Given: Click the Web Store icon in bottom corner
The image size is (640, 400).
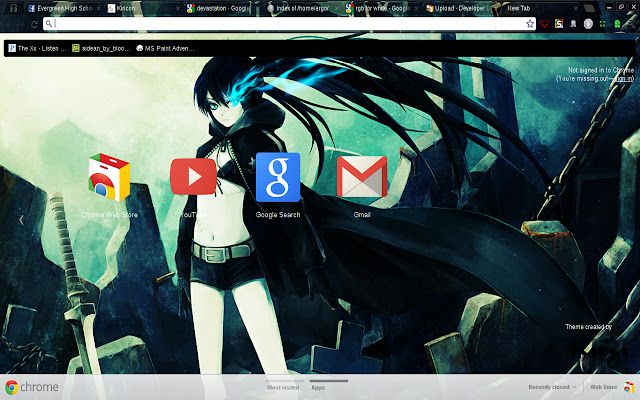Looking at the screenshot, I should click(x=629, y=387).
